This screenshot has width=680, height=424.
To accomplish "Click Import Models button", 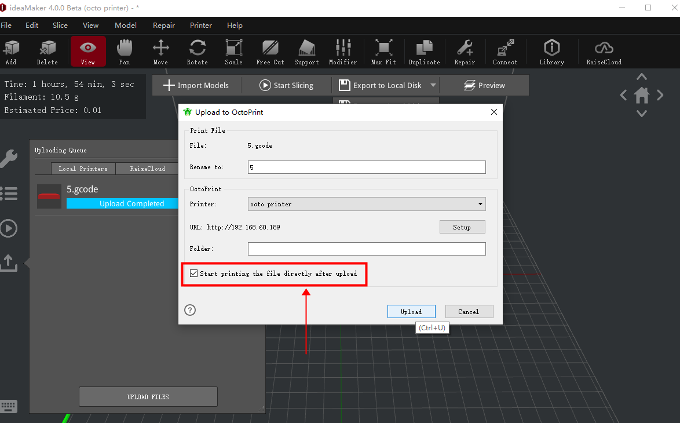I will pos(196,85).
